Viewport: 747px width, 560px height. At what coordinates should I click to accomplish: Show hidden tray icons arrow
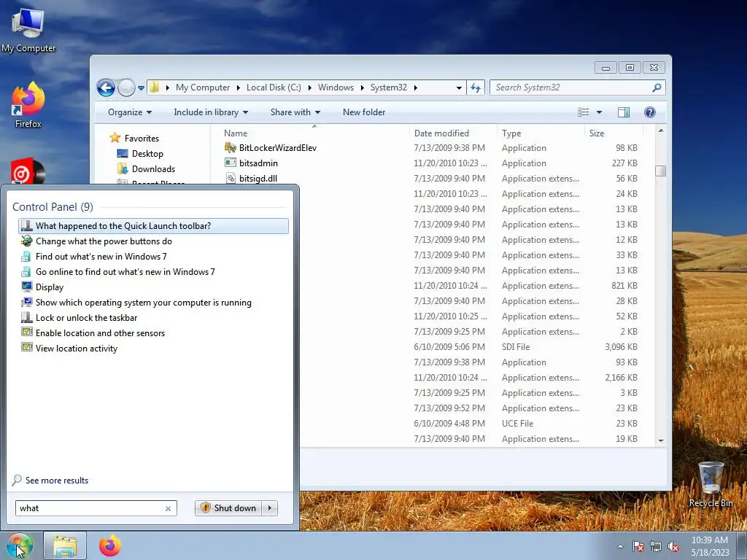pos(620,546)
